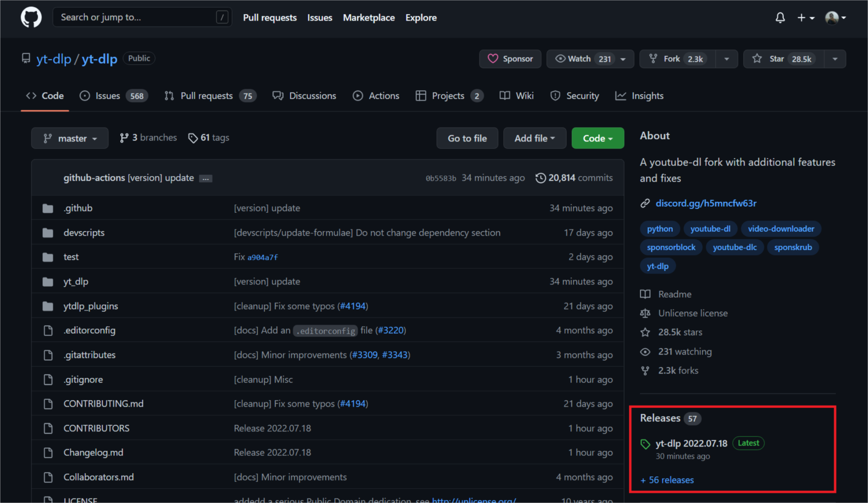Open the yt-dlp organization link
This screenshot has width=868, height=503.
point(54,59)
